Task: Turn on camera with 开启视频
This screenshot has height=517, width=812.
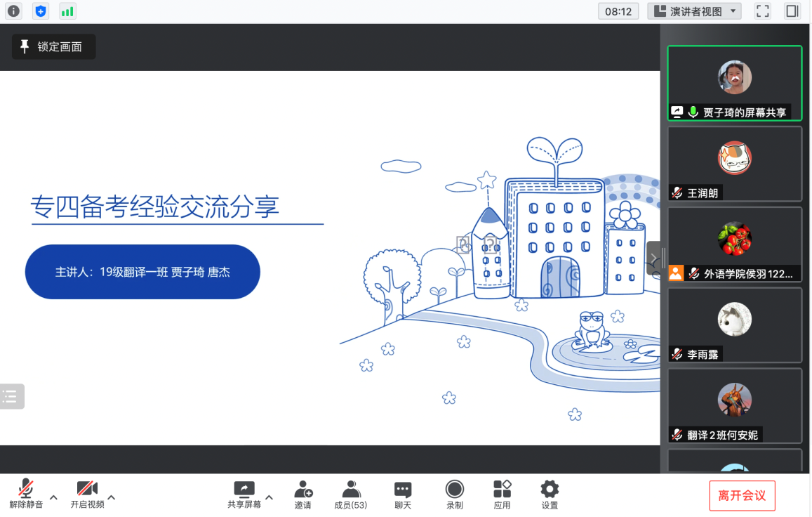Action: point(87,494)
